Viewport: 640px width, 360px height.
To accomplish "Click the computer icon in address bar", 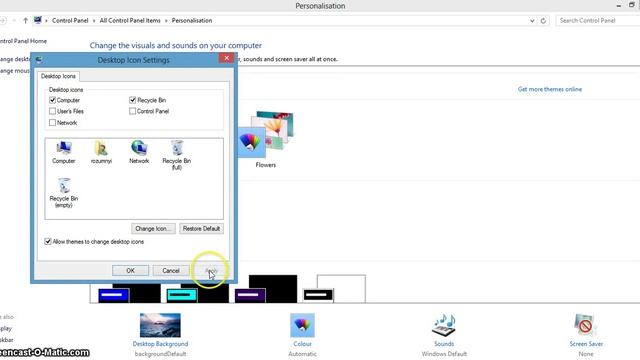I will tap(38, 20).
